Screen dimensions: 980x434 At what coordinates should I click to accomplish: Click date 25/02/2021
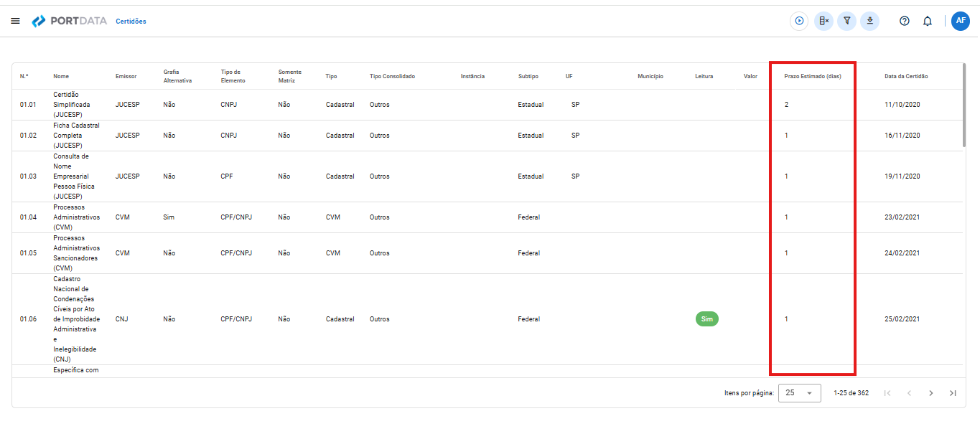coord(902,319)
